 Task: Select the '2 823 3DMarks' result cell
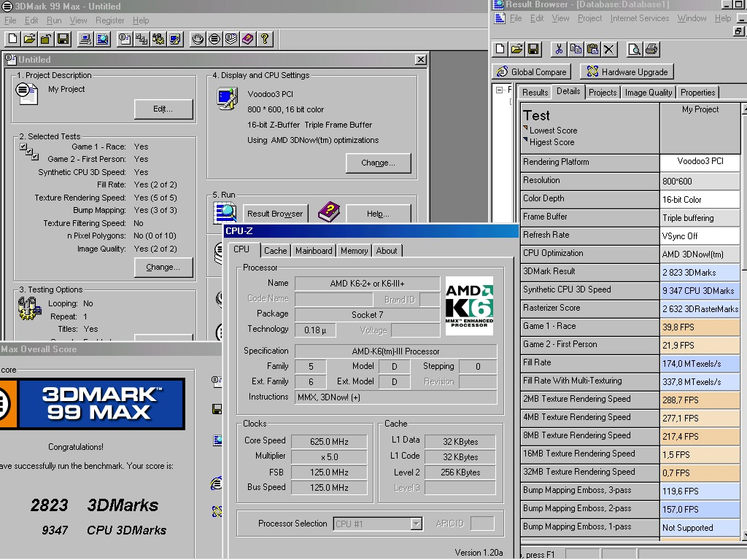click(700, 273)
